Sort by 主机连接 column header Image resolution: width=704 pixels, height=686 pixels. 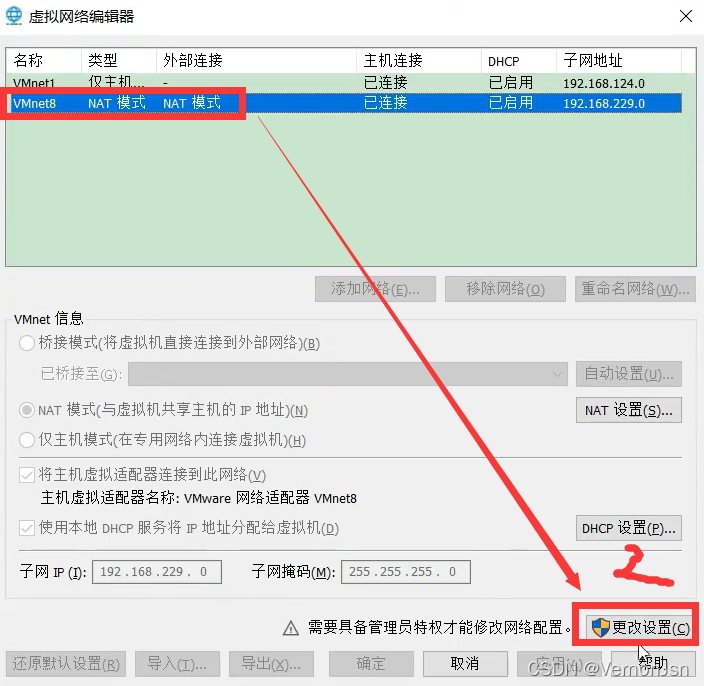pos(419,60)
